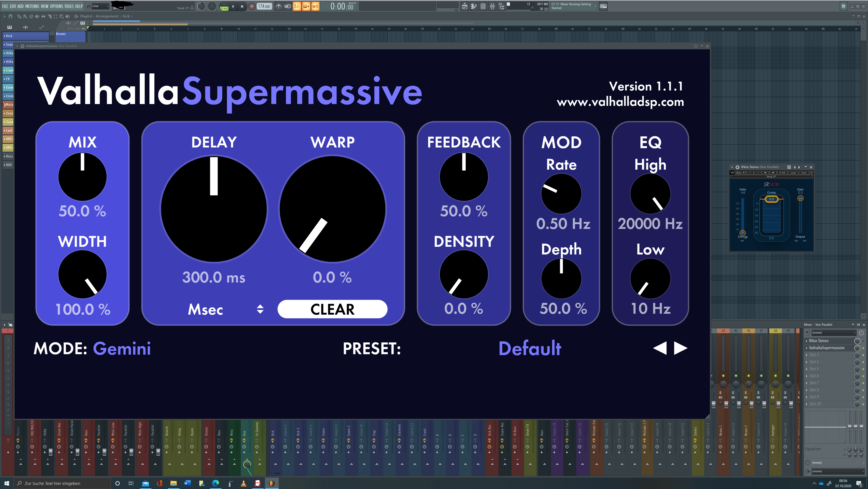Click the MIX knob

click(82, 177)
